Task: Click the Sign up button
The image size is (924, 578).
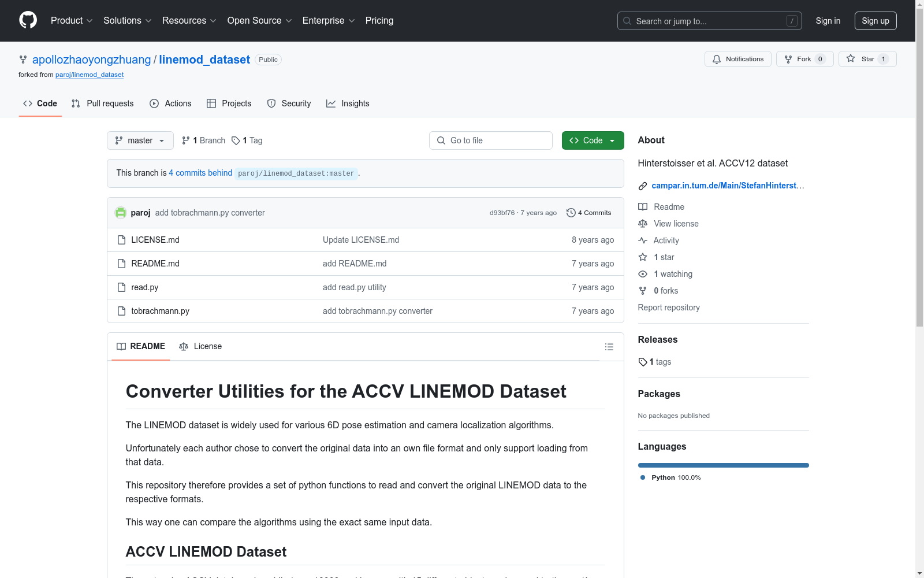Action: click(875, 20)
